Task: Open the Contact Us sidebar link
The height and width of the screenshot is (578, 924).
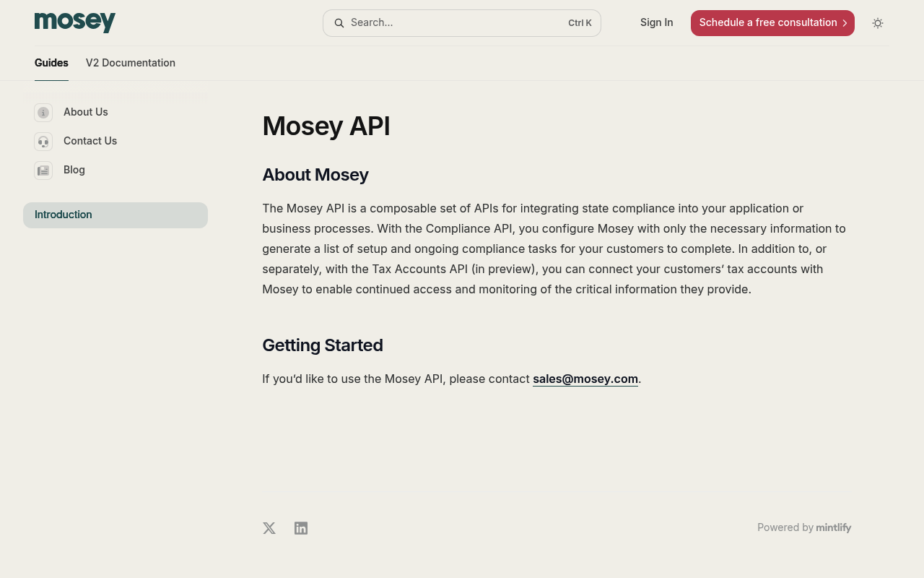Action: 90,141
